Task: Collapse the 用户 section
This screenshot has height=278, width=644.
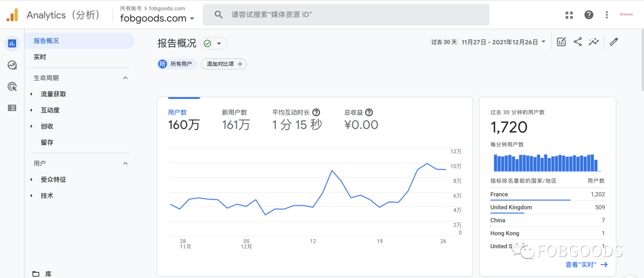Action: [x=126, y=163]
